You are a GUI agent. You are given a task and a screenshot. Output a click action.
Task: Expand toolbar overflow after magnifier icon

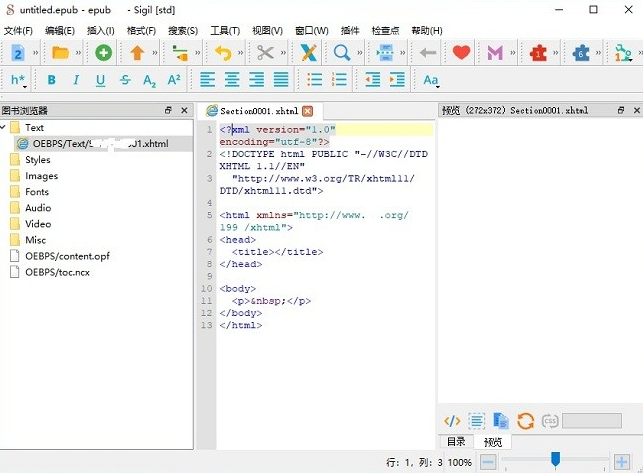coord(360,53)
